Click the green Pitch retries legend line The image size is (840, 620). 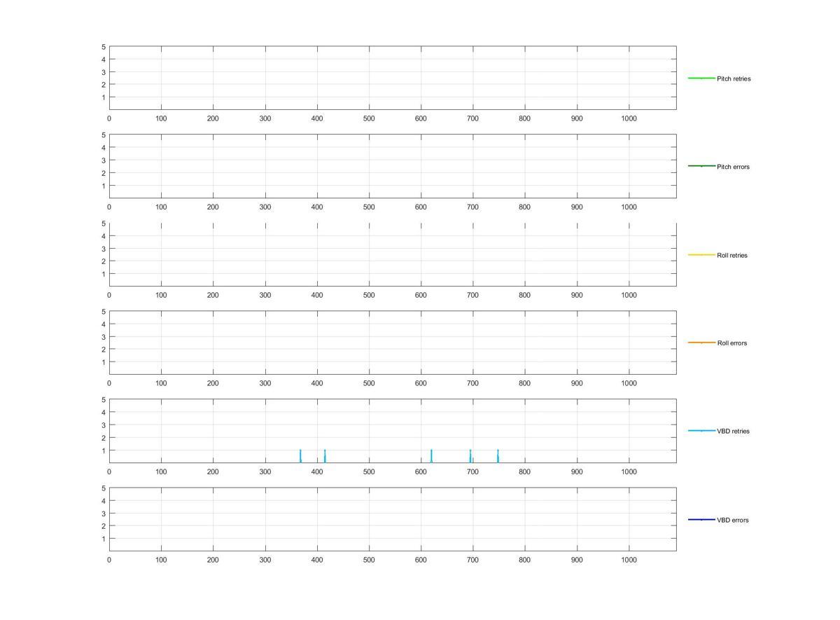tap(701, 78)
